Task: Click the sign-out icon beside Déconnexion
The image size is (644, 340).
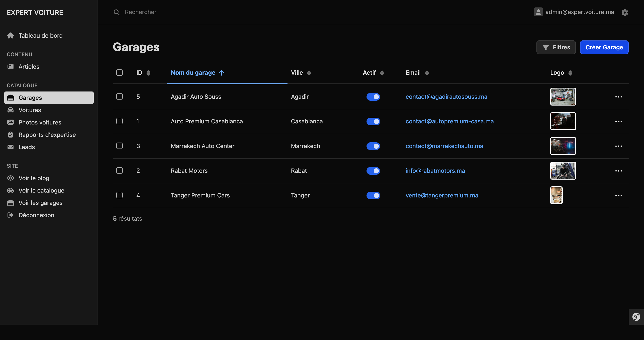Action: coord(10,215)
